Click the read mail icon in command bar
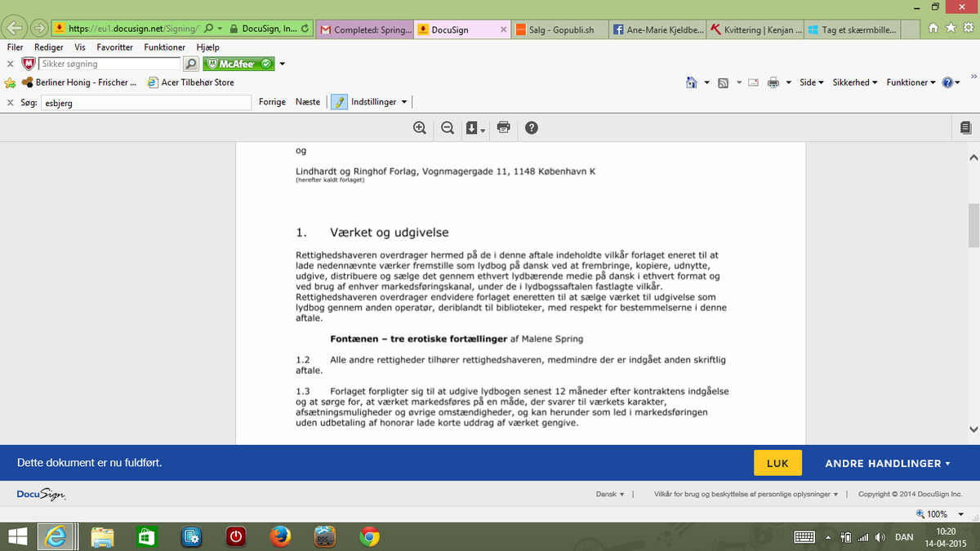The width and height of the screenshot is (980, 551). [753, 82]
